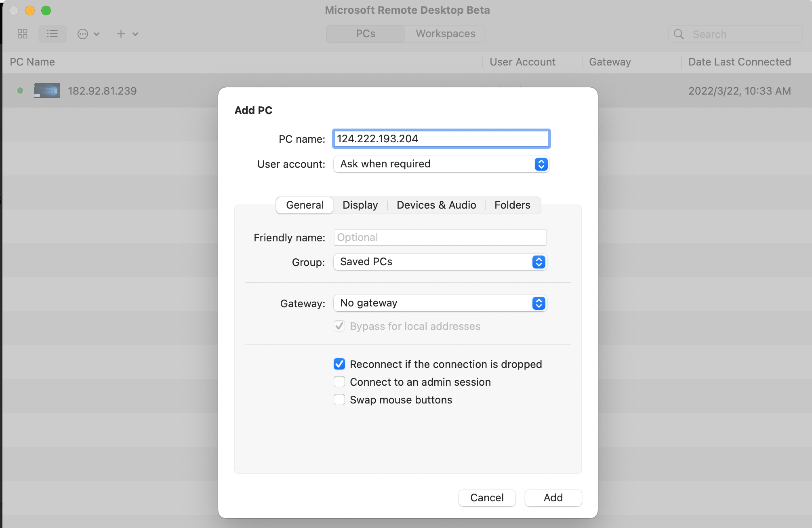Click the 182.92.81.239 PC thumbnail
This screenshot has width=812, height=528.
tap(47, 91)
